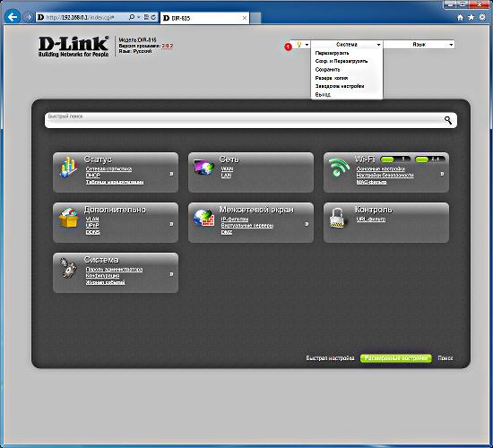Open the Журнал событий link

(106, 282)
